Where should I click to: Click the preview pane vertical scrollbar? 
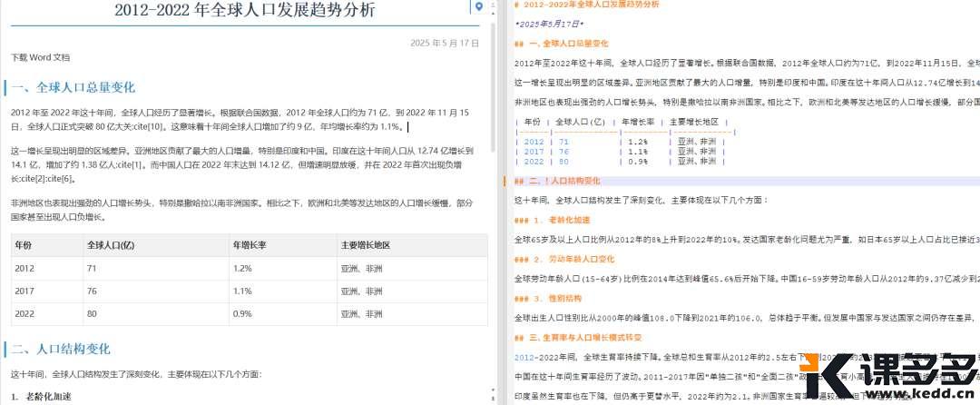pyautogui.click(x=493, y=182)
